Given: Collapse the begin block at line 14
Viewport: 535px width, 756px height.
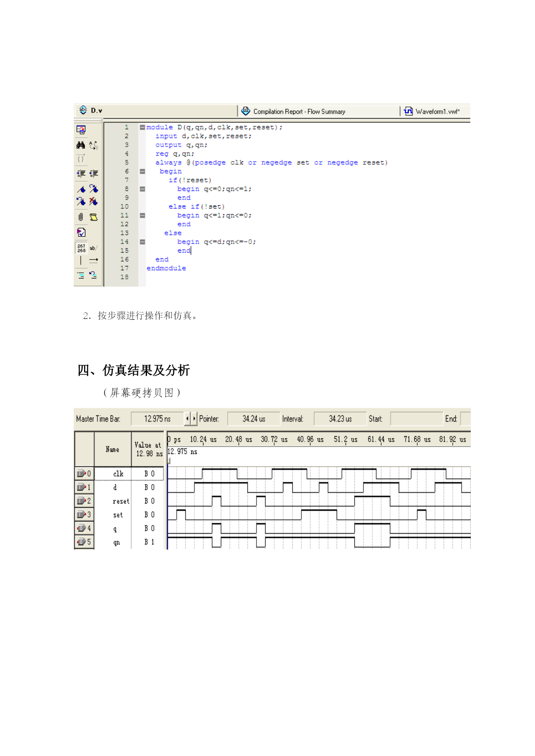Looking at the screenshot, I should pos(142,242).
